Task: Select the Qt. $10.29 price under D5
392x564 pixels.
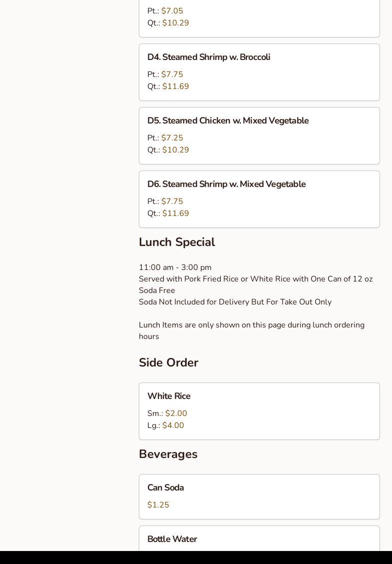Action: click(175, 150)
